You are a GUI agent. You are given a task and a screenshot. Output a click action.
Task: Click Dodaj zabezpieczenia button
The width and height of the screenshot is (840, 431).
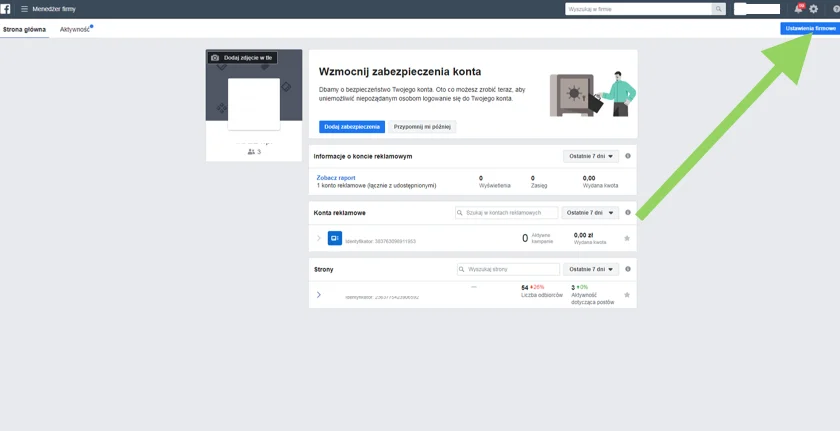[x=352, y=127]
